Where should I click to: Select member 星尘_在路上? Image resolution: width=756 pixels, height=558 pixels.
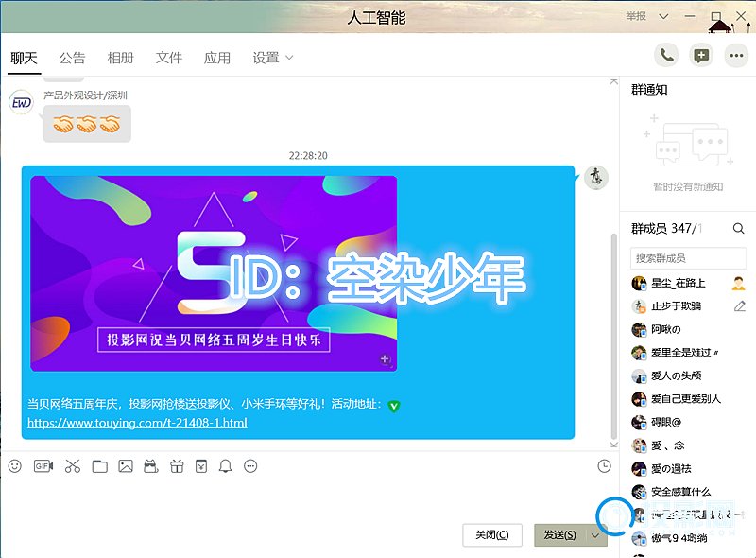(x=688, y=283)
